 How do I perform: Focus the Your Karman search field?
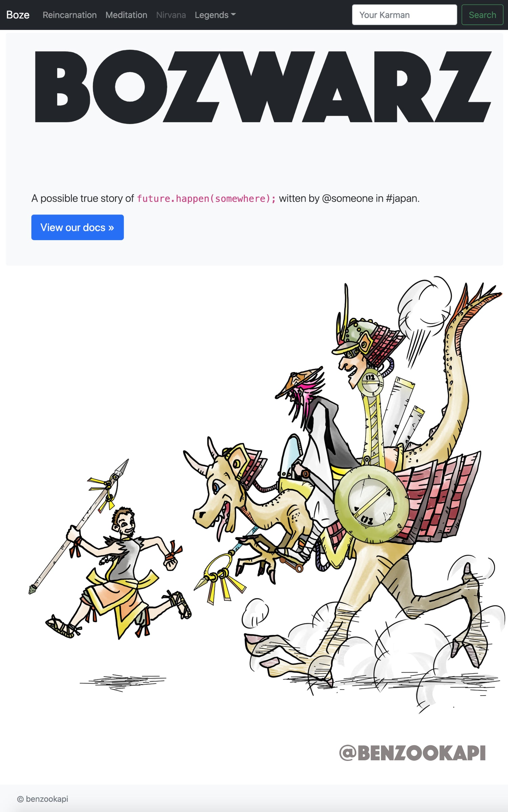[404, 15]
